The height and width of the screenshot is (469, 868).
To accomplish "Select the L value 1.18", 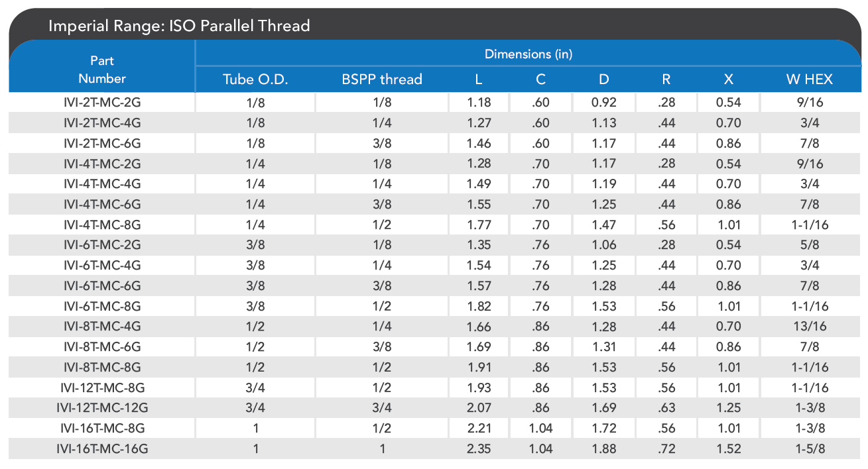I will pyautogui.click(x=479, y=102).
